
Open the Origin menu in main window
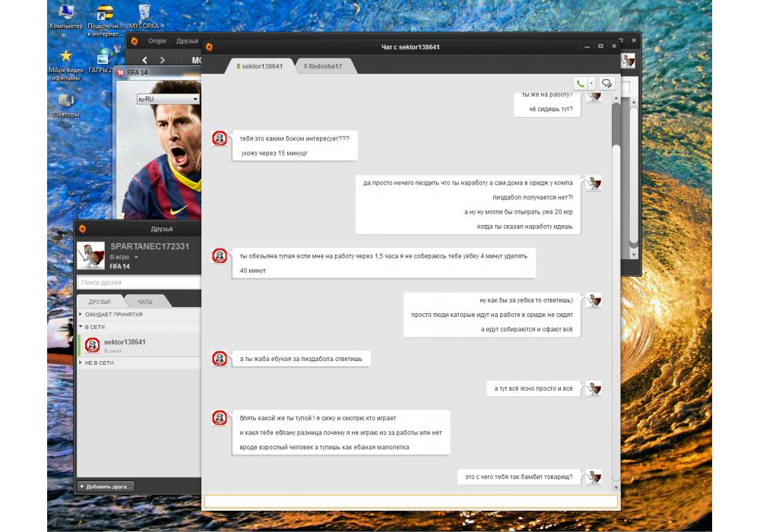pos(157,41)
